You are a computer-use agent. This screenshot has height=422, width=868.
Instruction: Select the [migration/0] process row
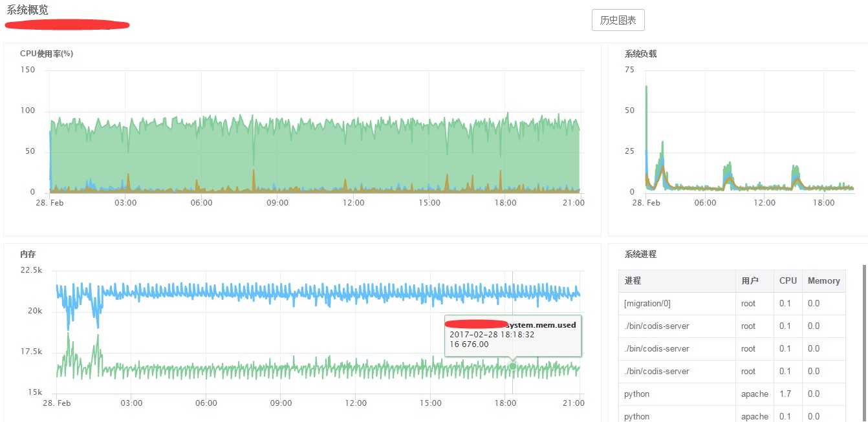point(732,304)
